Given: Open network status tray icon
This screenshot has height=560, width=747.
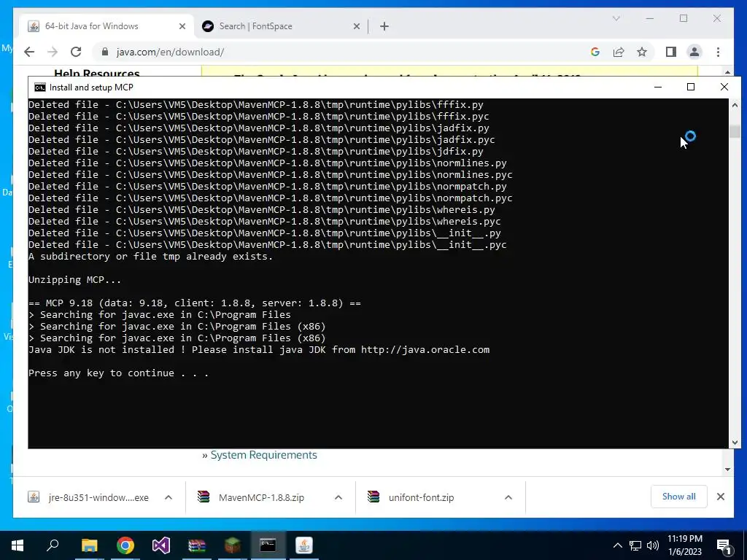Looking at the screenshot, I should [635, 545].
